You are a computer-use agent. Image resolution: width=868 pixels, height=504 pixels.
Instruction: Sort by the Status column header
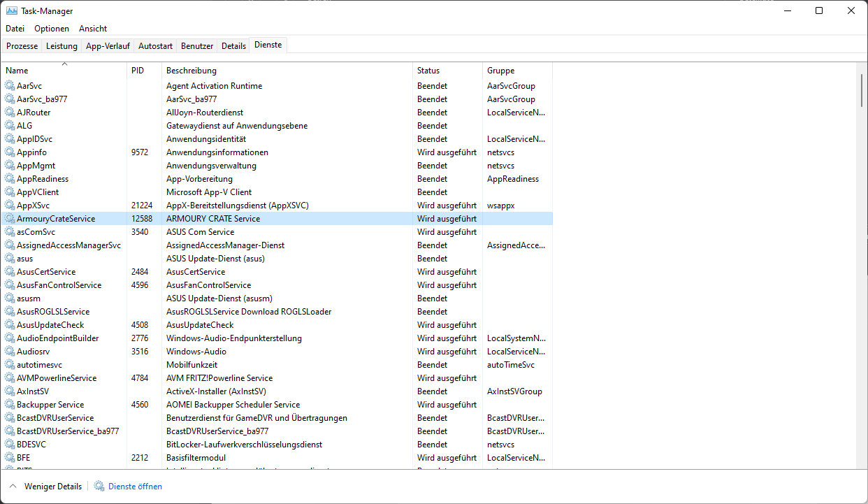pyautogui.click(x=447, y=71)
